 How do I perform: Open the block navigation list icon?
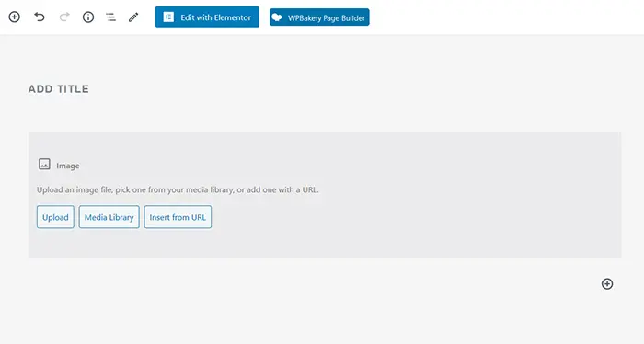pyautogui.click(x=110, y=17)
